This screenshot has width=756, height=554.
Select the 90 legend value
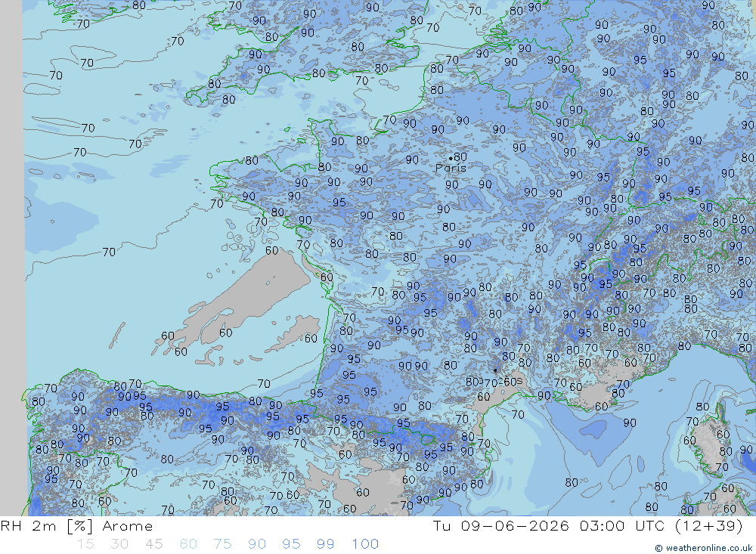[x=257, y=544]
